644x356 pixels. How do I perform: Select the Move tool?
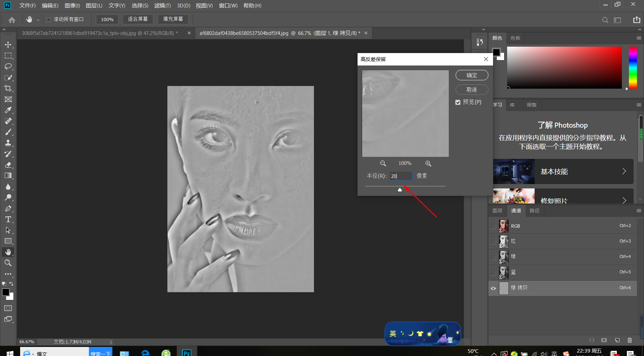click(8, 45)
